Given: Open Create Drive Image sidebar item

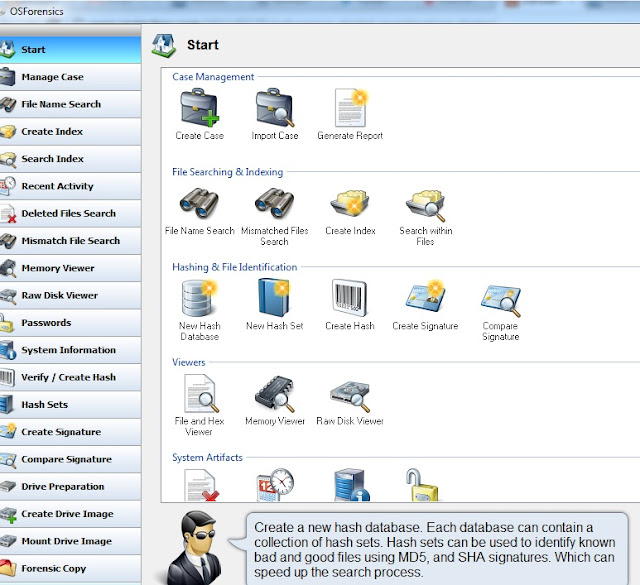Looking at the screenshot, I should 70,514.
